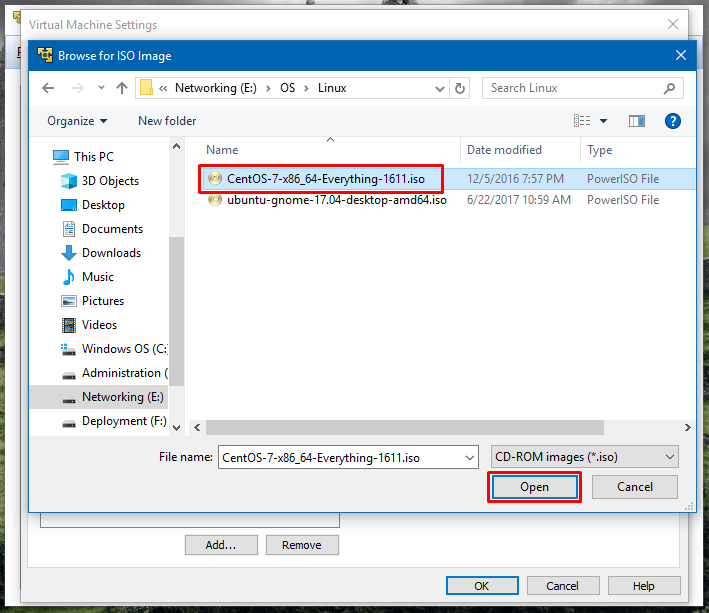Close the Virtual Machine Settings window
This screenshot has height=613, width=709.
tap(673, 24)
